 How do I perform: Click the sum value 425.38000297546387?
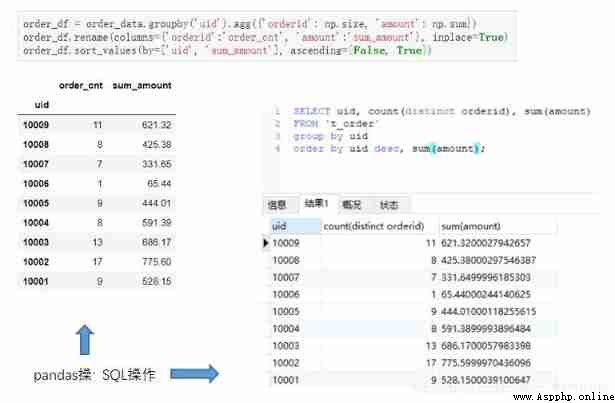[x=488, y=260]
